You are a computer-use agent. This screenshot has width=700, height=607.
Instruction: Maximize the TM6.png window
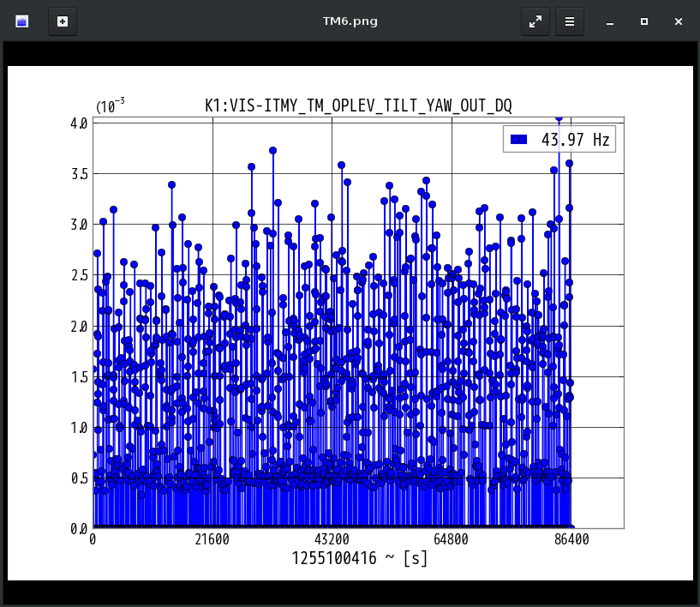(x=644, y=21)
